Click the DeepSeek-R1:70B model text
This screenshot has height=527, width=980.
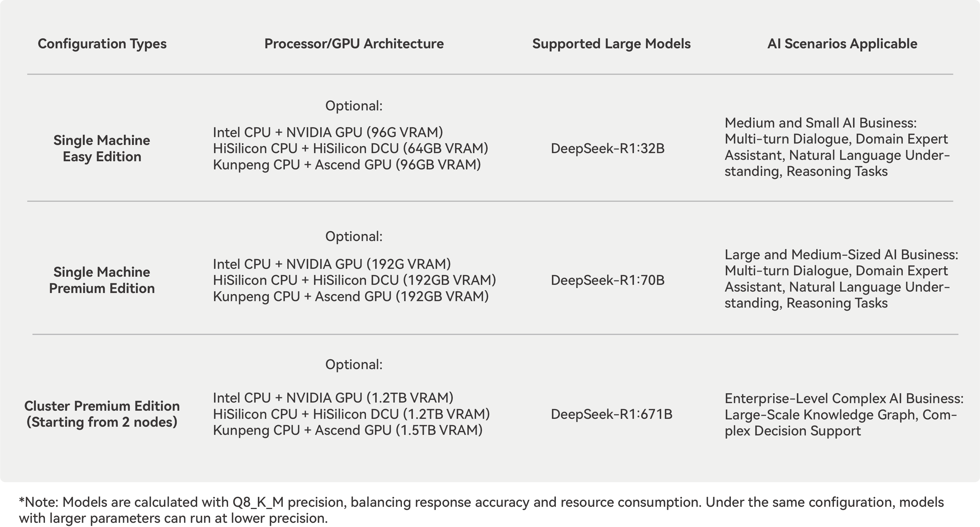[x=608, y=280]
